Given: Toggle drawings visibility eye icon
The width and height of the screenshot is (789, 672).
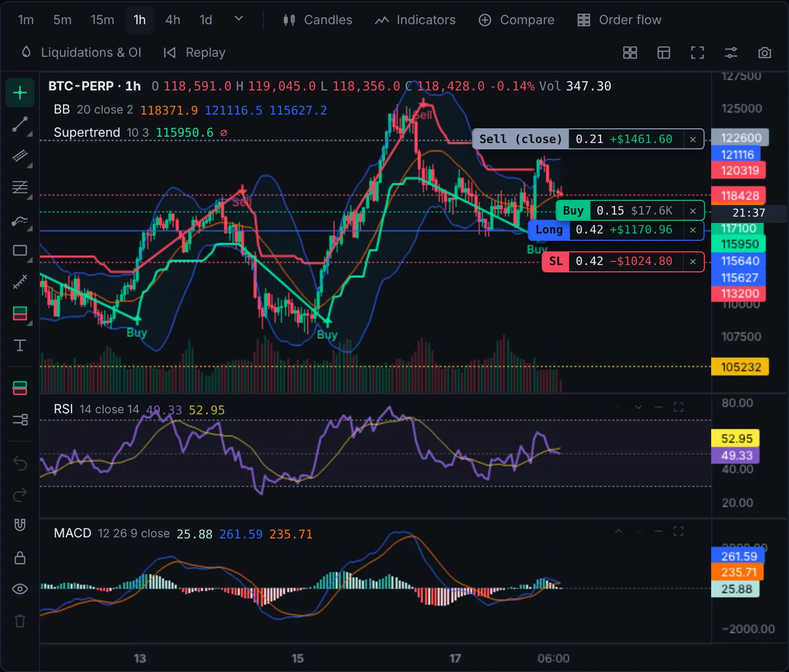Looking at the screenshot, I should (x=20, y=589).
